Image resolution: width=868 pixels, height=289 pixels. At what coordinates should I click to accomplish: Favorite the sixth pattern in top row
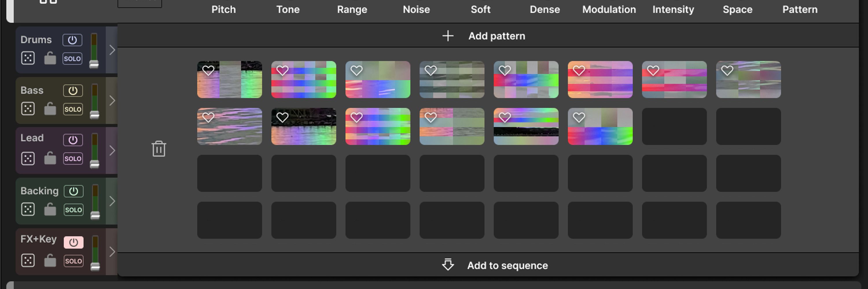pos(579,70)
